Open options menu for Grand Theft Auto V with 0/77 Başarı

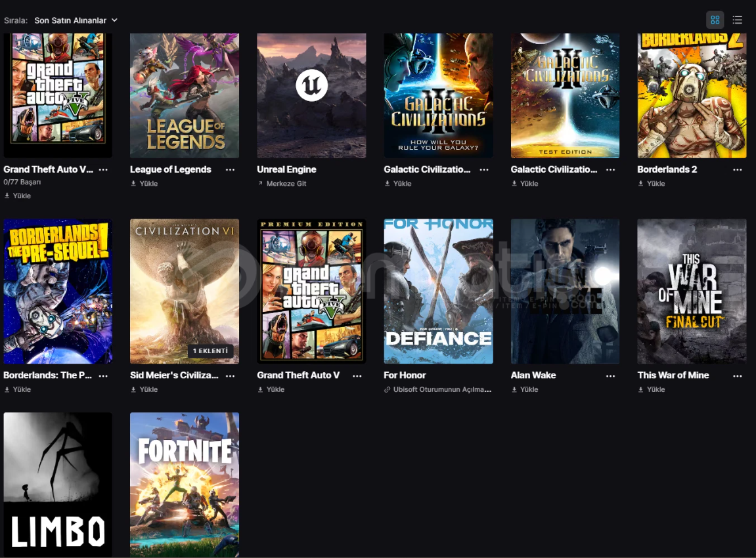pyautogui.click(x=103, y=169)
